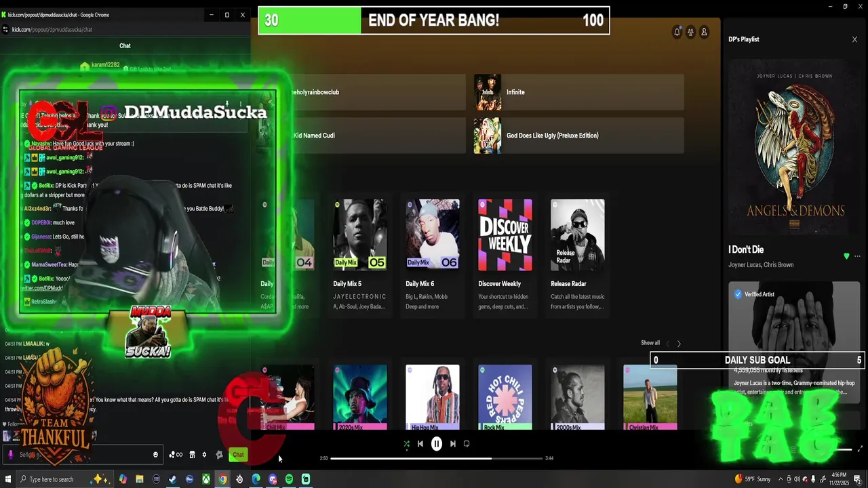Screen dimensions: 868x488
Task: Open Spotify notifications bell
Action: pos(677,32)
